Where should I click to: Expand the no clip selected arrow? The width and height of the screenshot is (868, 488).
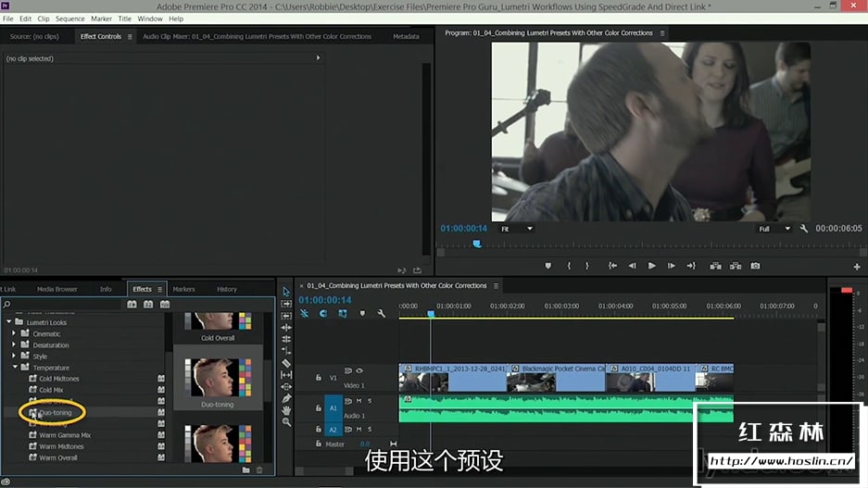click(x=319, y=57)
